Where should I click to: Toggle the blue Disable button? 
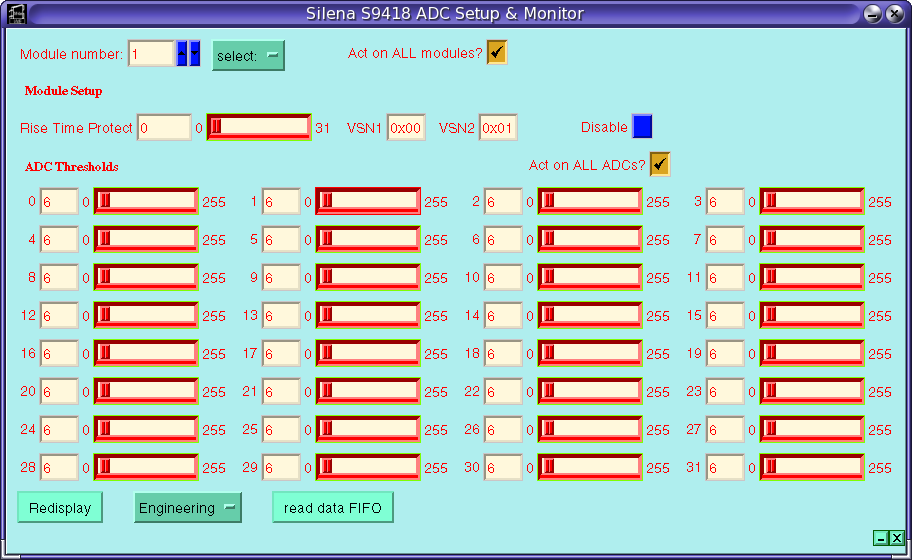tap(642, 127)
